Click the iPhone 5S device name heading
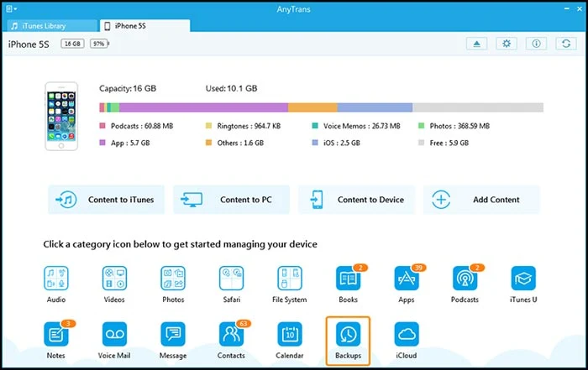The image size is (588, 370). [x=29, y=44]
